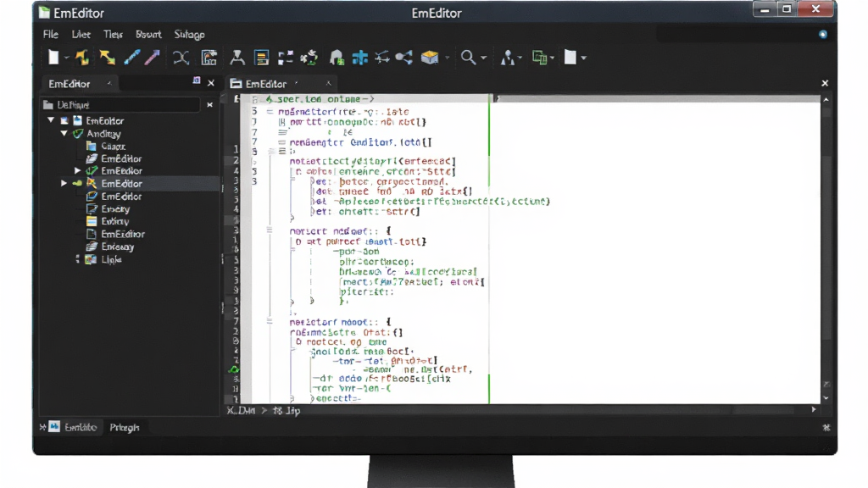Select the purple pen toolbar icon
Viewport: 868px width, 488px height.
pyautogui.click(x=153, y=57)
